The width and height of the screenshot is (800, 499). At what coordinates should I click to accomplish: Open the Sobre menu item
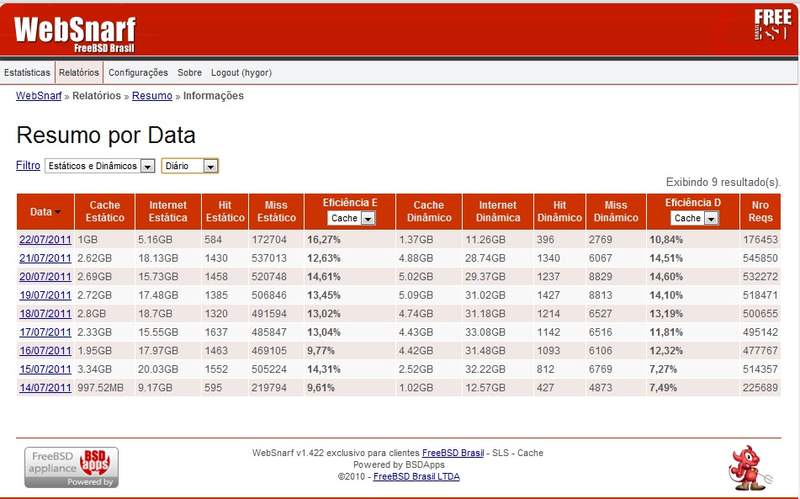click(189, 72)
